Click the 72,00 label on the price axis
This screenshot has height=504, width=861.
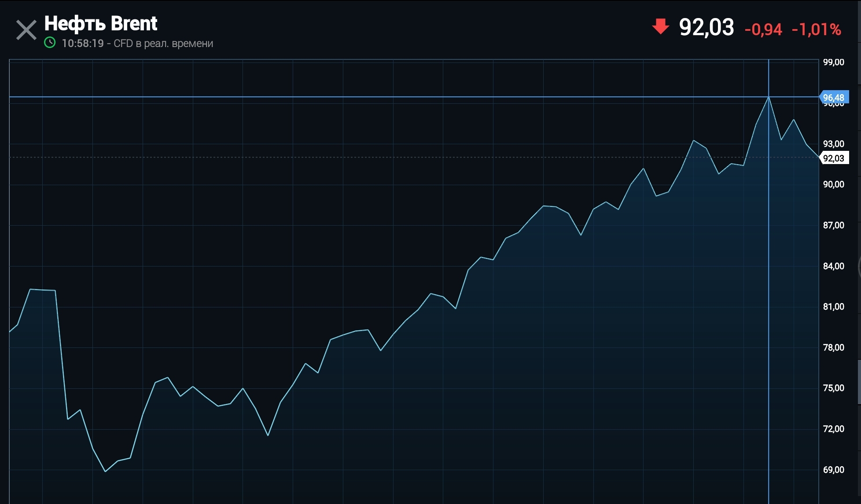click(x=834, y=429)
